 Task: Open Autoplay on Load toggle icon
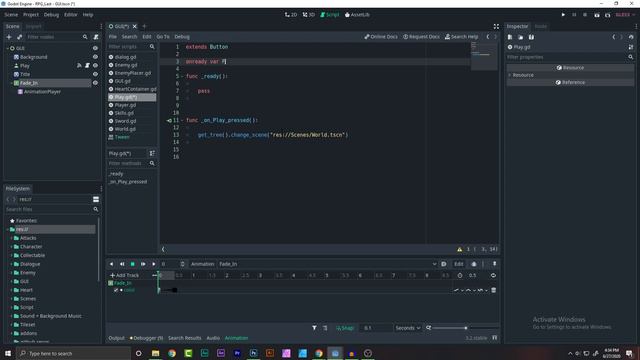(444, 264)
